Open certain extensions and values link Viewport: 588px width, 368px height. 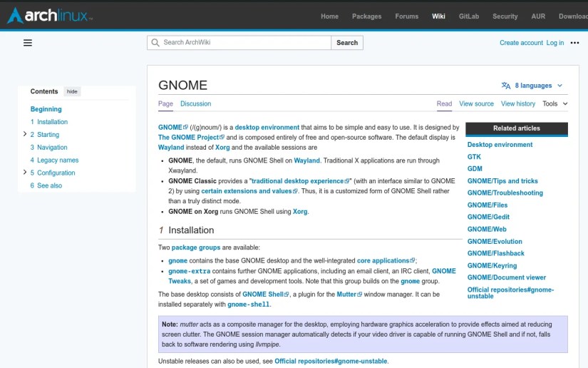tap(249, 191)
